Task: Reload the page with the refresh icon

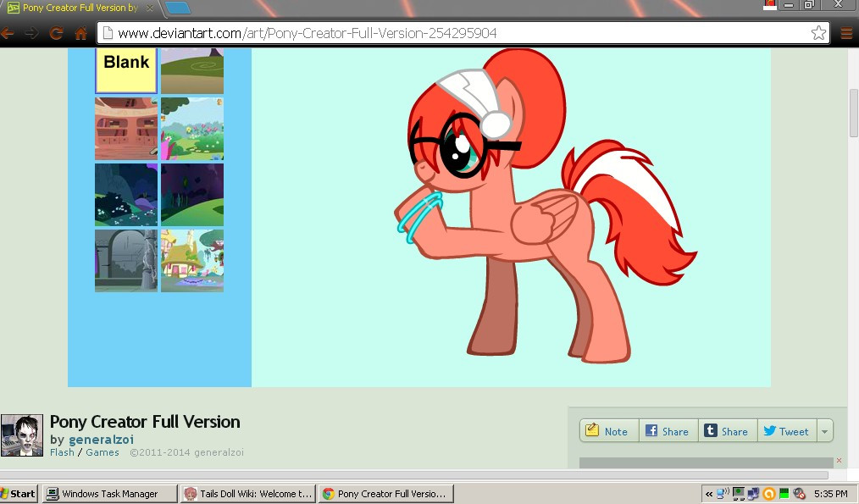Action: tap(57, 33)
